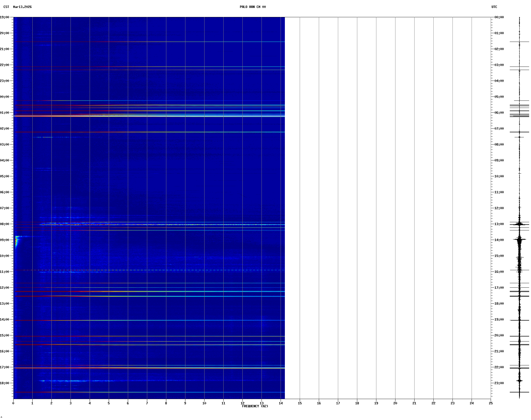531x420 pixels.
Task: Click the FREQUENCY (HZ) axis label
Action: pos(255,406)
